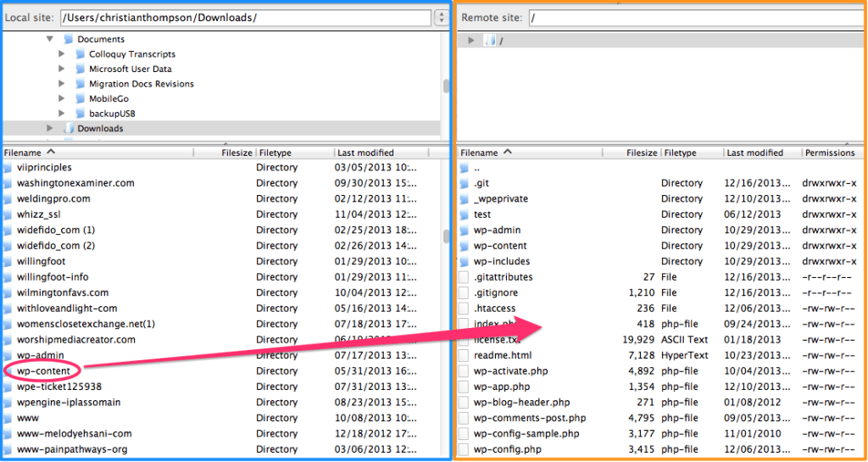The height and width of the screenshot is (462, 868).
Task: Click the file icon next to wp-config.php
Action: click(464, 449)
